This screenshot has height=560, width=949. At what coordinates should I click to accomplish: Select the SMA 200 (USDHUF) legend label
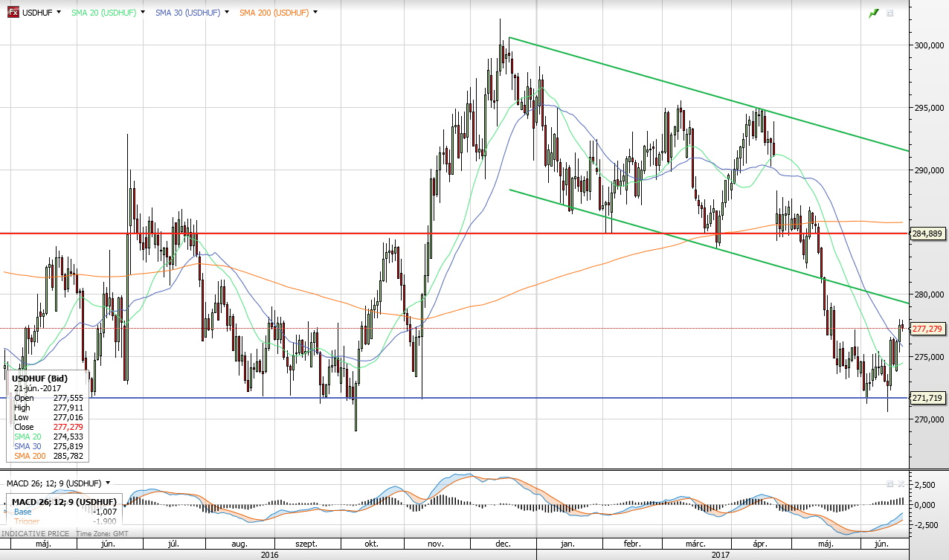(274, 13)
